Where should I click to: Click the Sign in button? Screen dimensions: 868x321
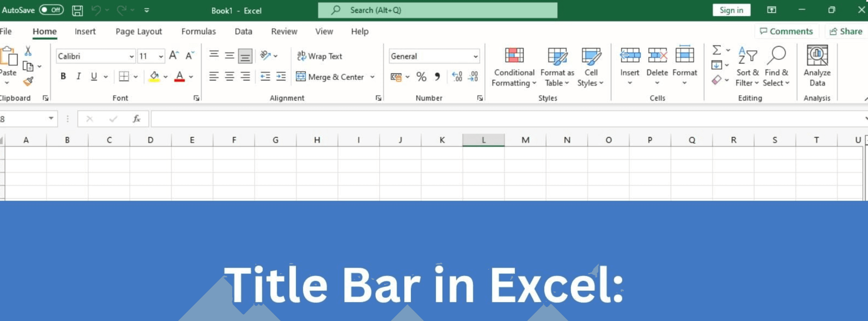click(731, 10)
